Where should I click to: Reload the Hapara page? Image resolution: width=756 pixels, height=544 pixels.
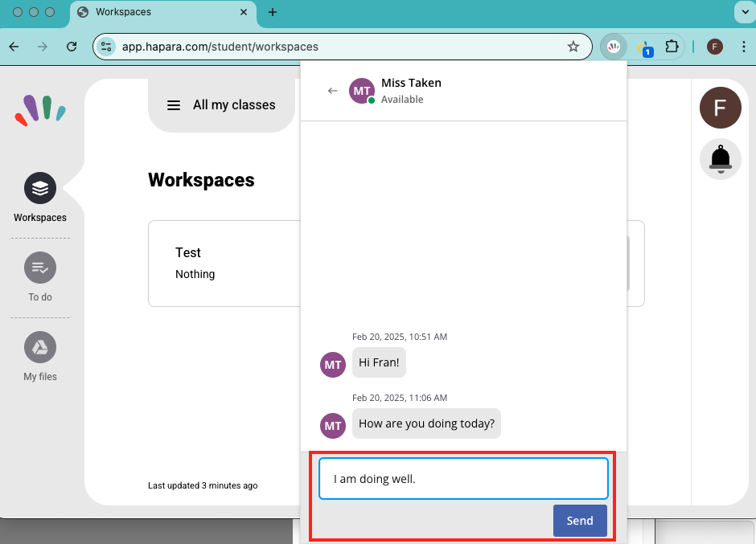(72, 47)
